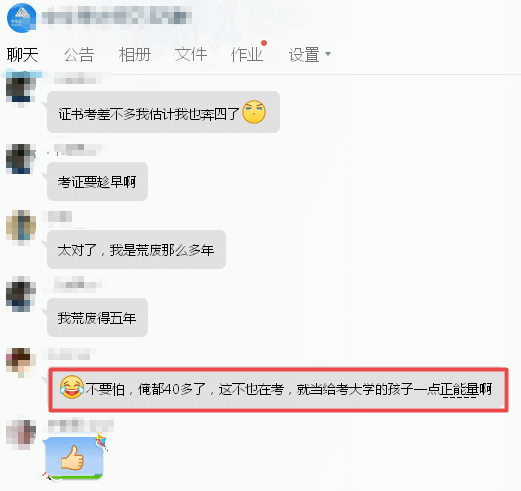Select the 太对了，我是荒废那么多年 message
The height and width of the screenshot is (491, 521).
click(x=136, y=250)
